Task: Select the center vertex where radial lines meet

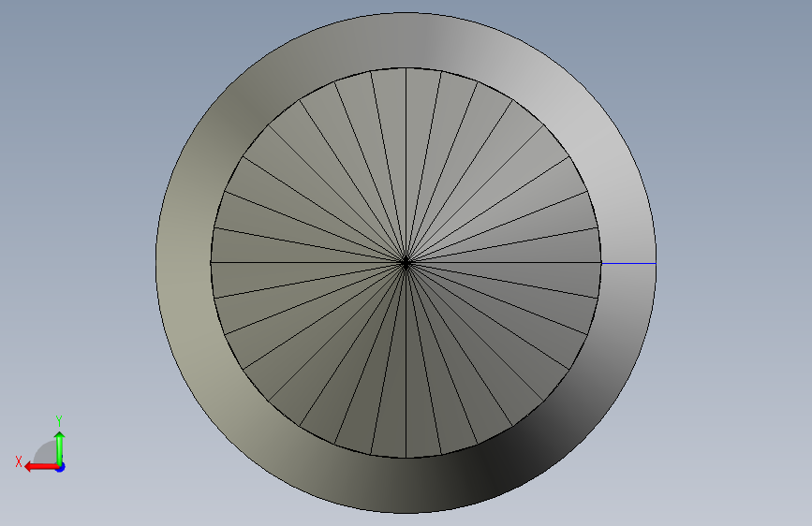Action: (x=406, y=263)
